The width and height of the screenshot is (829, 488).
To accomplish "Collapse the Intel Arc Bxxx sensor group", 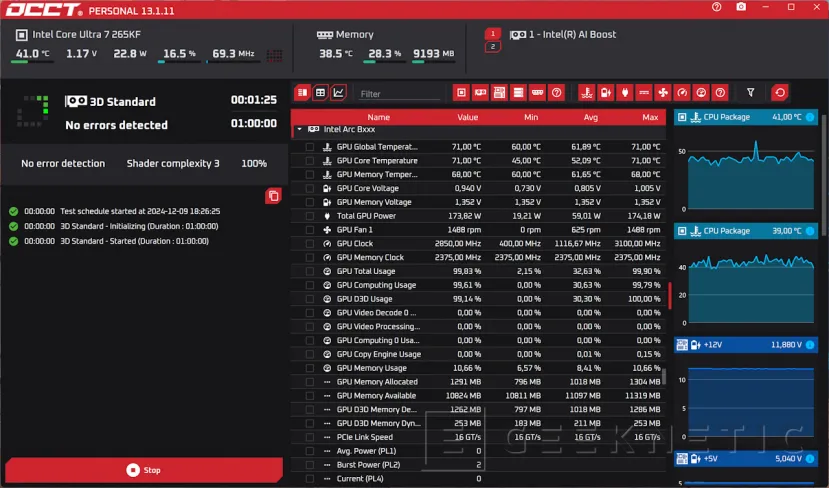I will pos(300,129).
